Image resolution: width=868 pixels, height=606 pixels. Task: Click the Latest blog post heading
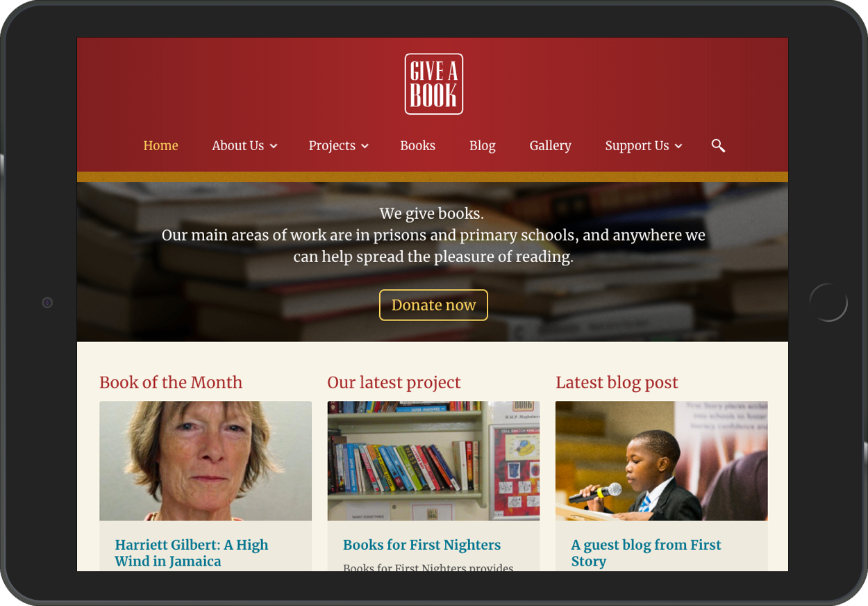pyautogui.click(x=617, y=382)
